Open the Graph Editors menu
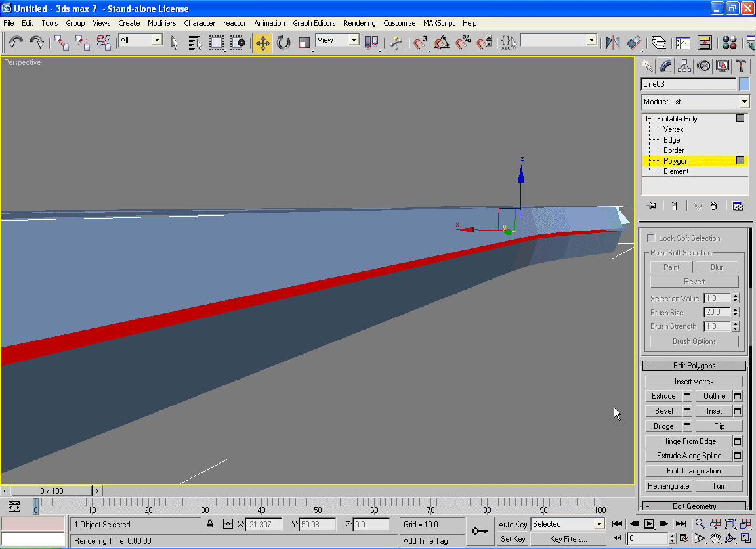 click(314, 23)
